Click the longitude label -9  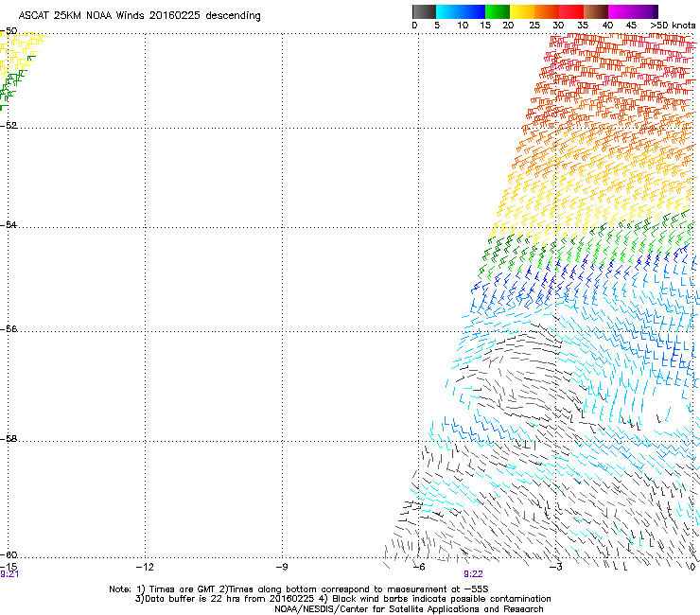(281, 567)
